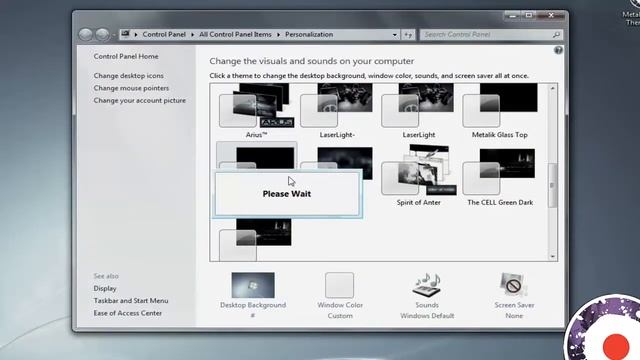Open Change desktop icons link
The width and height of the screenshot is (640, 360).
[x=129, y=76]
